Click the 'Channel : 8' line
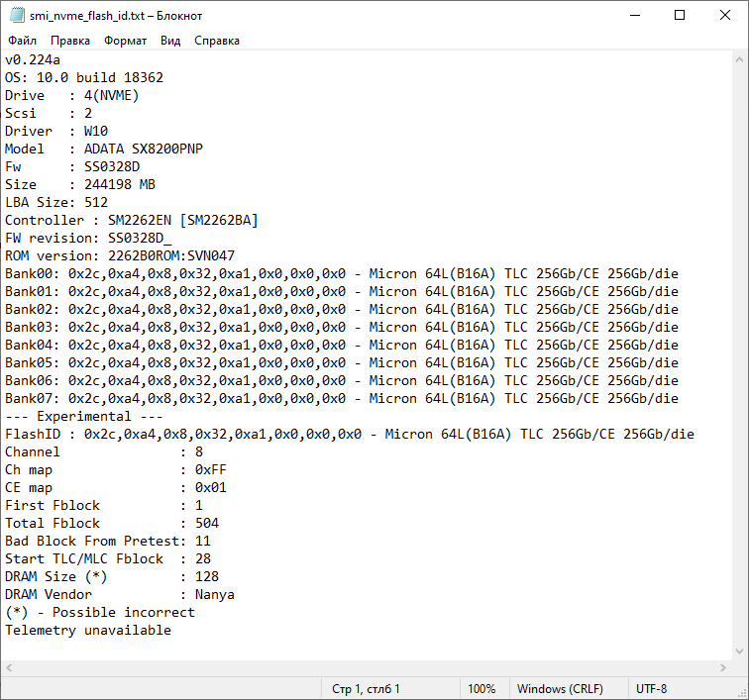 [x=104, y=451]
